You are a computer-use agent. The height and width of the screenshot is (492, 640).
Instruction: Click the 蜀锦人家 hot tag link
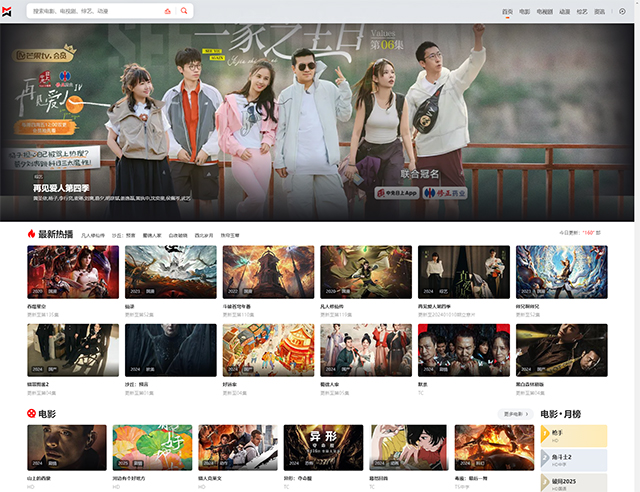(x=152, y=236)
